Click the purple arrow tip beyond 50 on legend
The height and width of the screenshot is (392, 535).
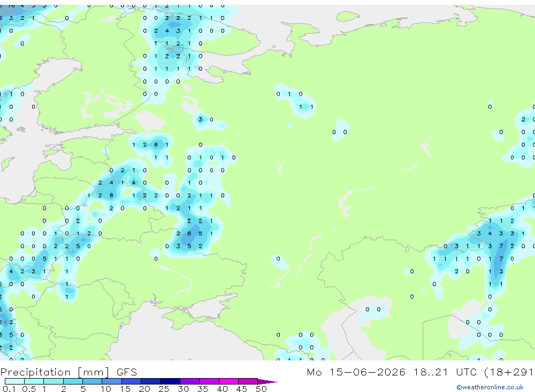pyautogui.click(x=267, y=382)
